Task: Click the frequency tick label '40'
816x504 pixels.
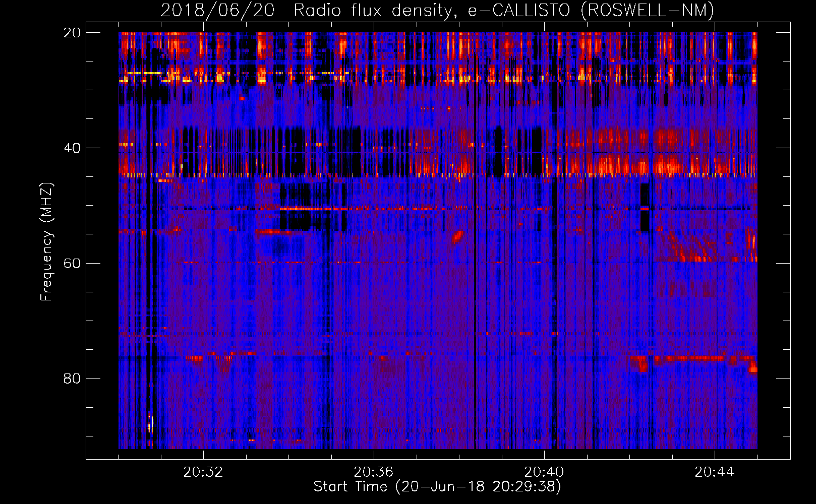Action: pos(72,148)
